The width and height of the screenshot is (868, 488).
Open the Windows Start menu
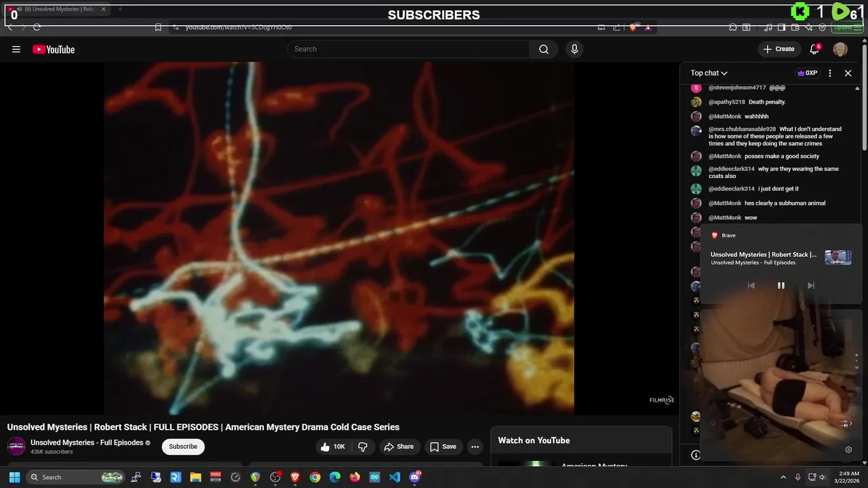[14, 477]
